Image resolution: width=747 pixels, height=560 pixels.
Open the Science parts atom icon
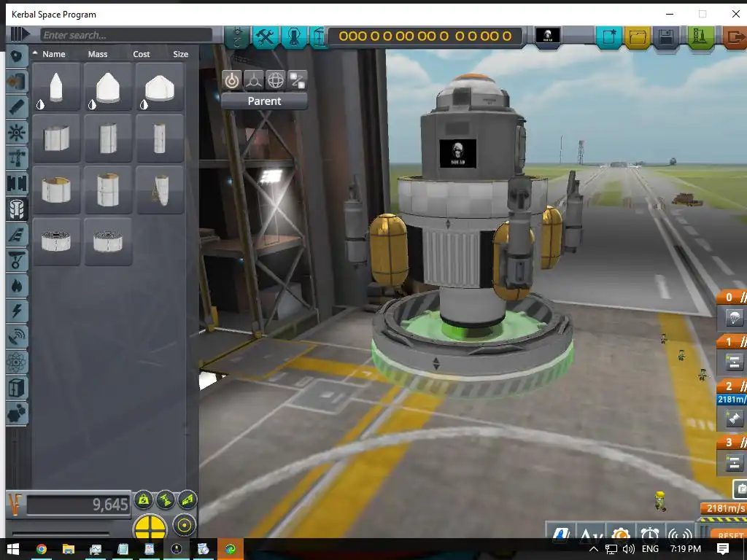[18, 362]
